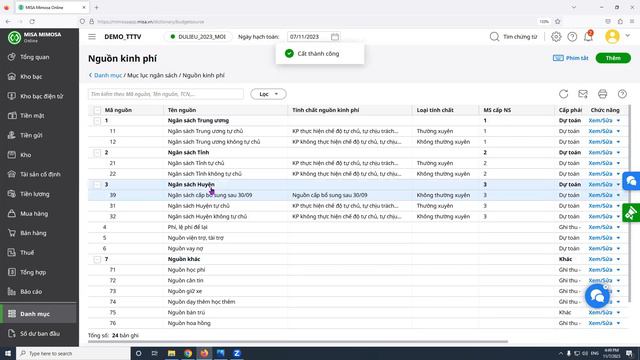Open Zalo from the Windows taskbar
Image resolution: width=640 pixels, height=360 pixels.
pyautogui.click(x=237, y=353)
